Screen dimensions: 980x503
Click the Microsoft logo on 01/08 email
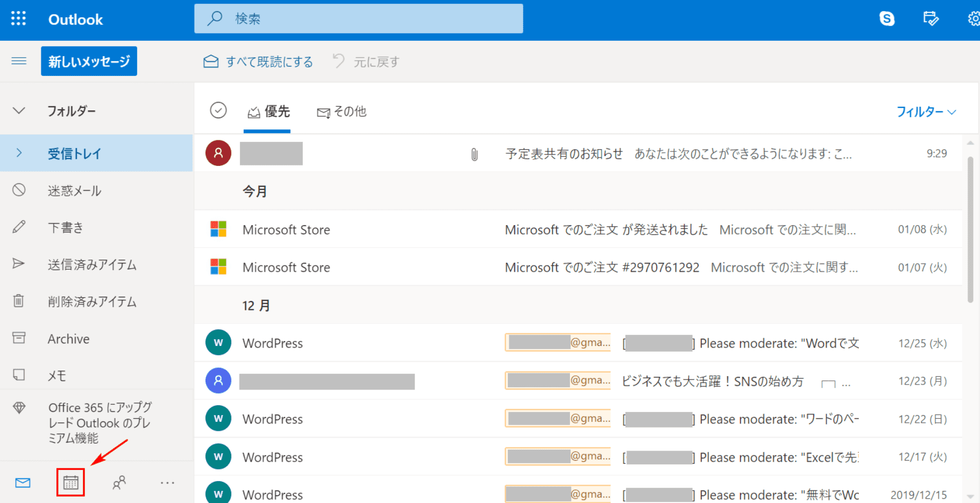tap(219, 229)
